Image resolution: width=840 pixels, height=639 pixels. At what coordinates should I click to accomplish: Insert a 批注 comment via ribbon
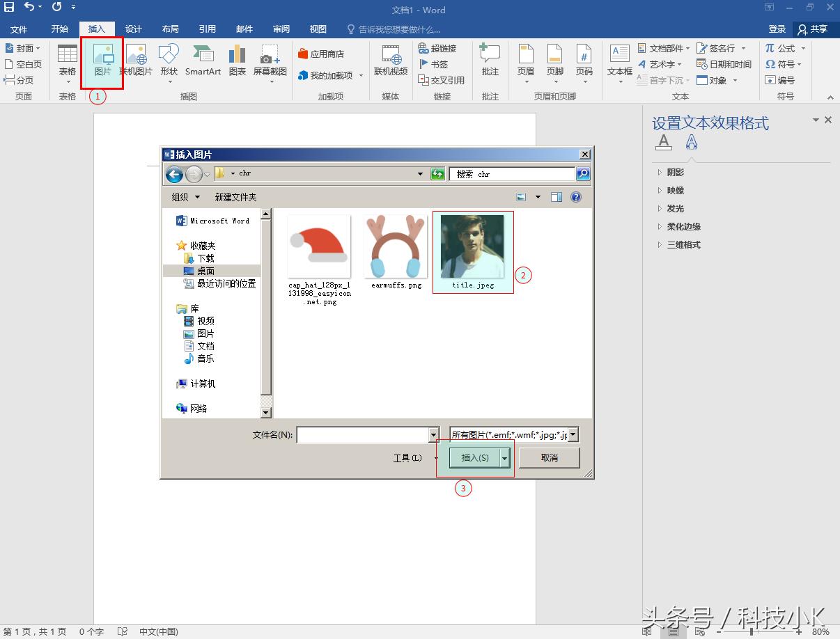(x=490, y=60)
